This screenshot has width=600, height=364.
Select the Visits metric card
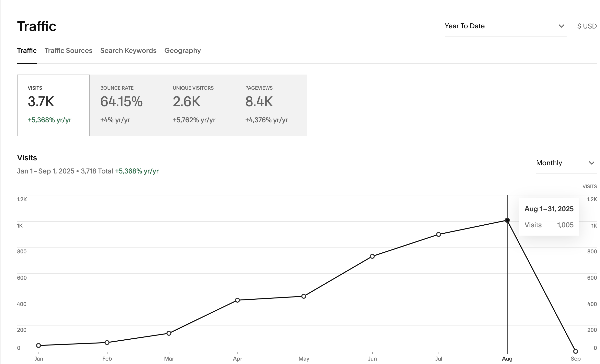[53, 105]
